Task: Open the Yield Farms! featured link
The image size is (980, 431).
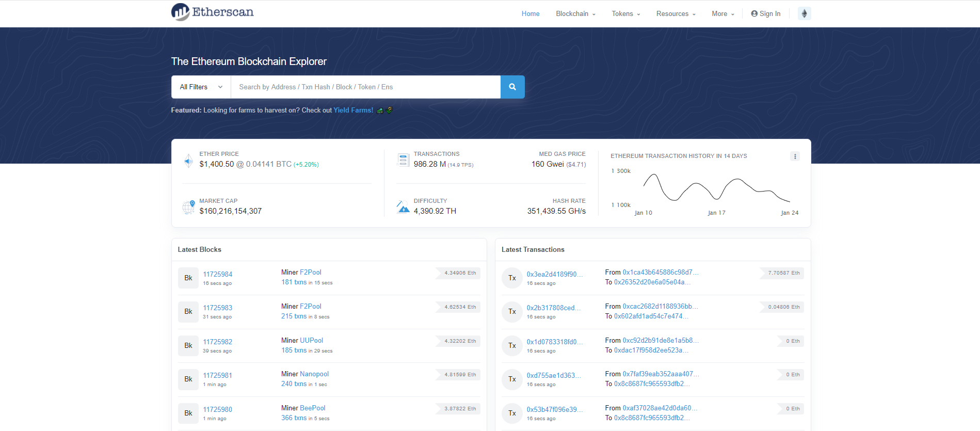Action: point(354,110)
